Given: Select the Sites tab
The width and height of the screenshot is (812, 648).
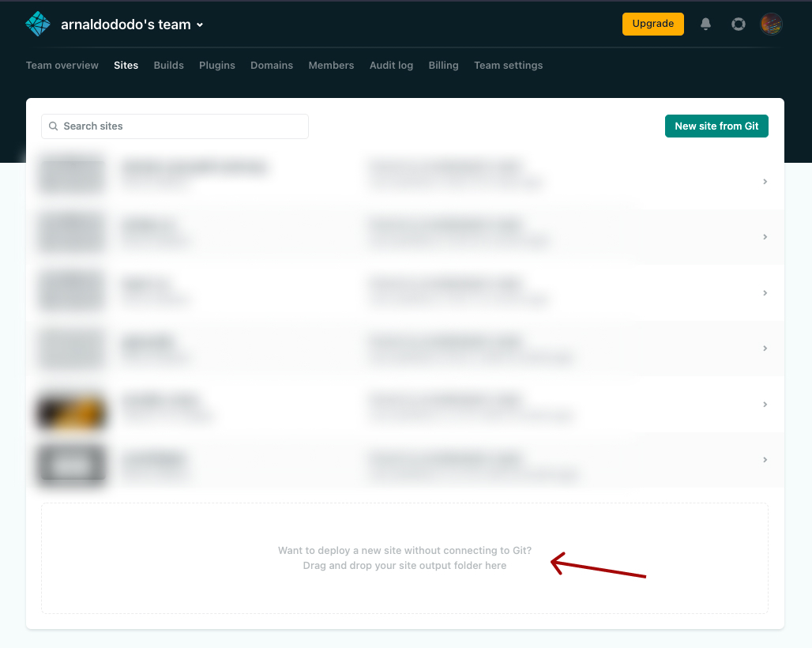Looking at the screenshot, I should (126, 66).
